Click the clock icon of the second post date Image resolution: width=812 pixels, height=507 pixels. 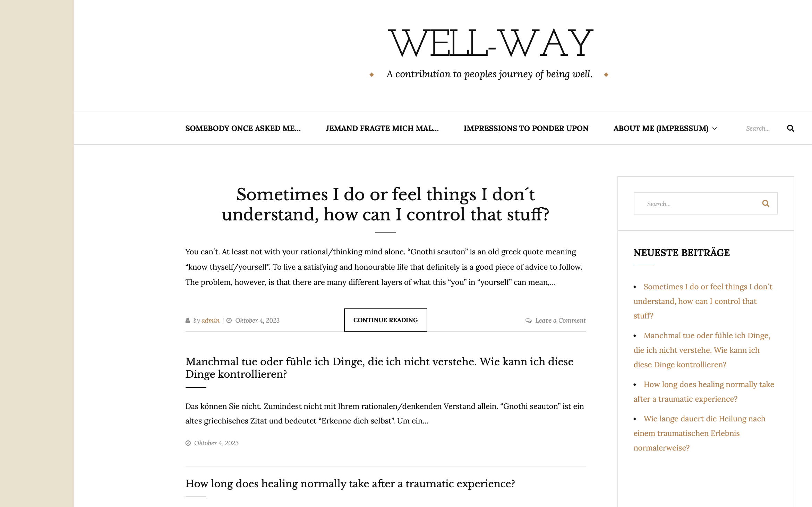point(188,443)
